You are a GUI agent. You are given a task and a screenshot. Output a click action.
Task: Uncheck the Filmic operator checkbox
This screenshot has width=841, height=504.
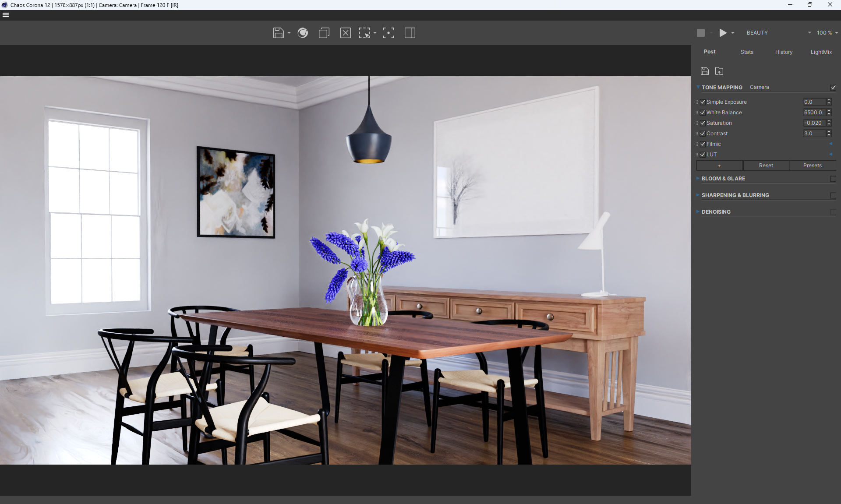tap(703, 144)
